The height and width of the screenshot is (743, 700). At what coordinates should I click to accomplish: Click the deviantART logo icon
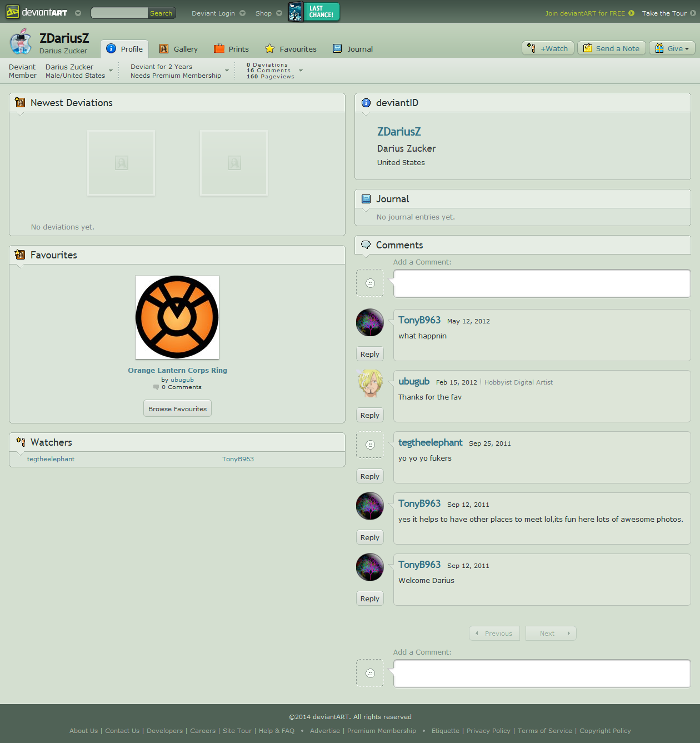pos(12,12)
